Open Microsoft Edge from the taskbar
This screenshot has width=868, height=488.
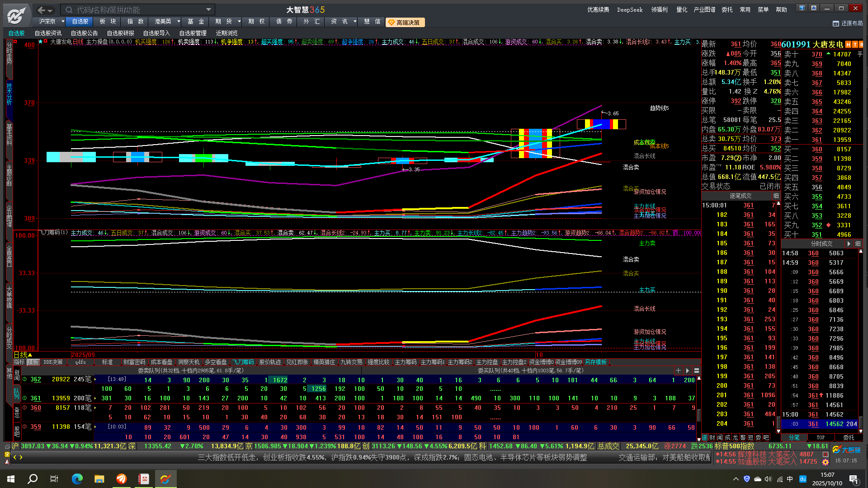point(77,479)
